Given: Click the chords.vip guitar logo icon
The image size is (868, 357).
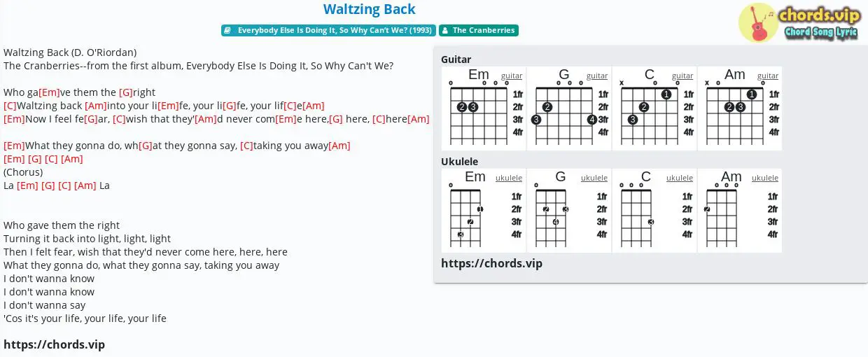Looking at the screenshot, I should point(759,22).
